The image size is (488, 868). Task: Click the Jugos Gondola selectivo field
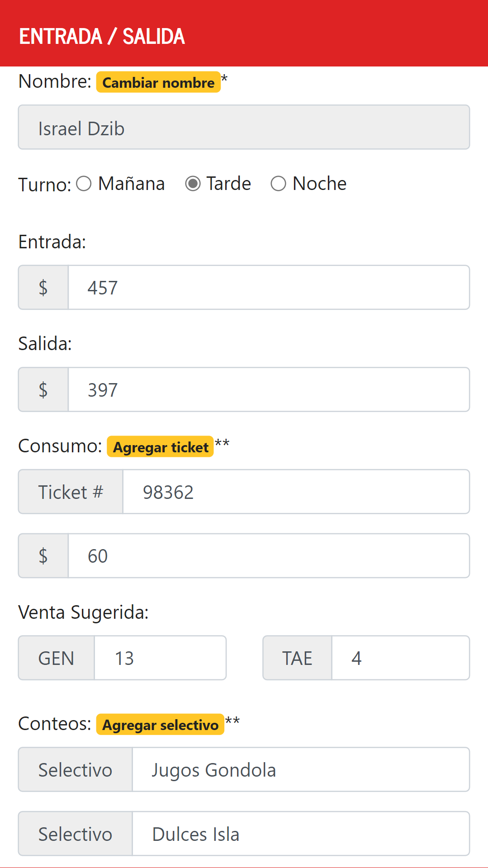click(301, 770)
